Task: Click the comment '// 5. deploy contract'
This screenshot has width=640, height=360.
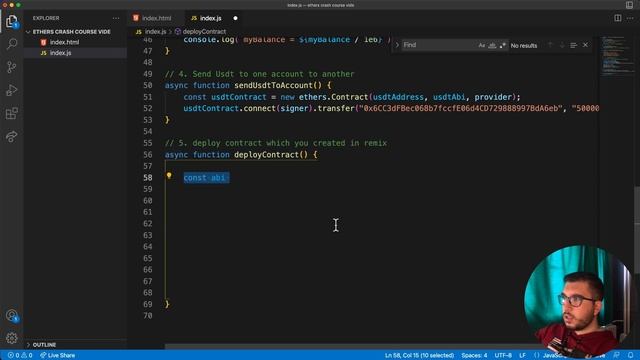Action: tap(276, 143)
